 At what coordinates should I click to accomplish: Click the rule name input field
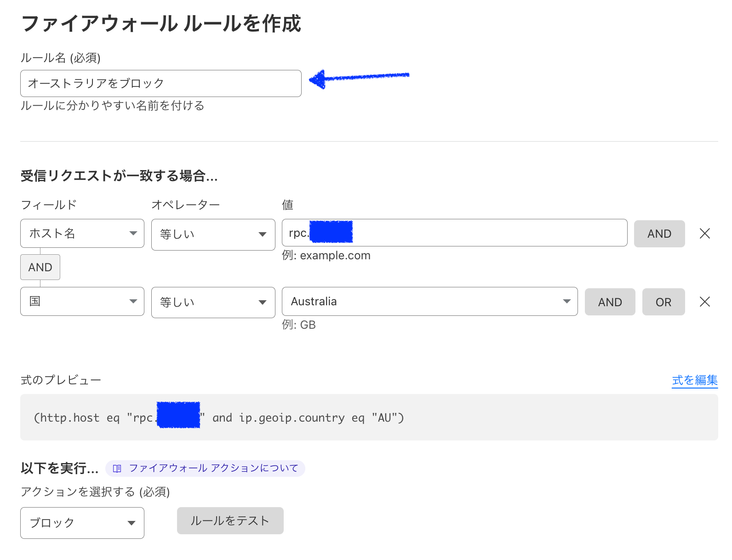coord(161,83)
